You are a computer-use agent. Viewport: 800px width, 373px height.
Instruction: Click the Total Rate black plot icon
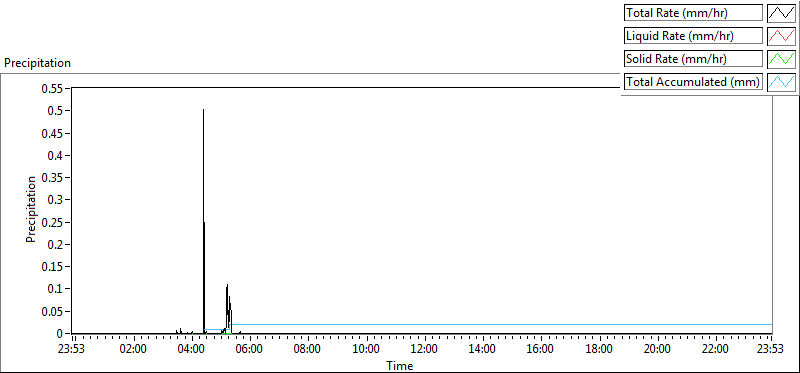(782, 13)
